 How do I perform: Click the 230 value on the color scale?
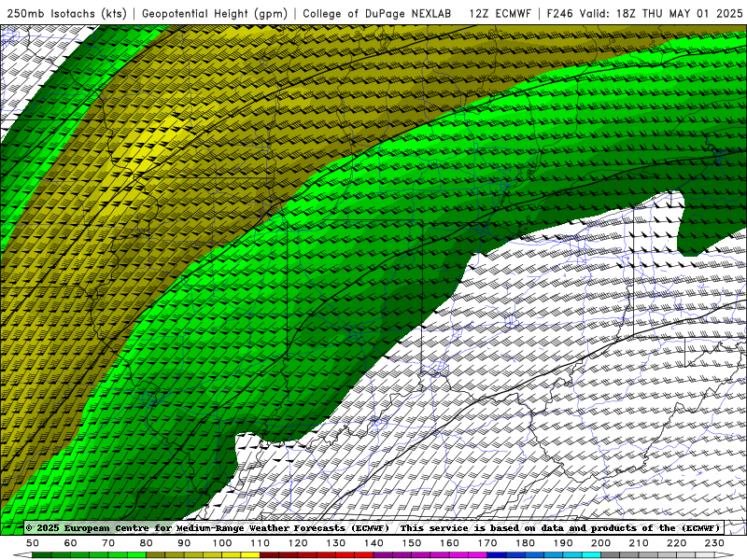click(x=714, y=543)
